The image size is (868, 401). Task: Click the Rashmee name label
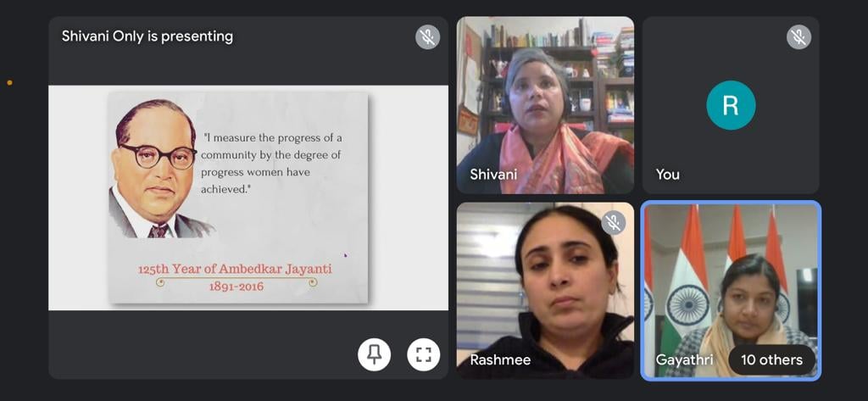(x=500, y=360)
